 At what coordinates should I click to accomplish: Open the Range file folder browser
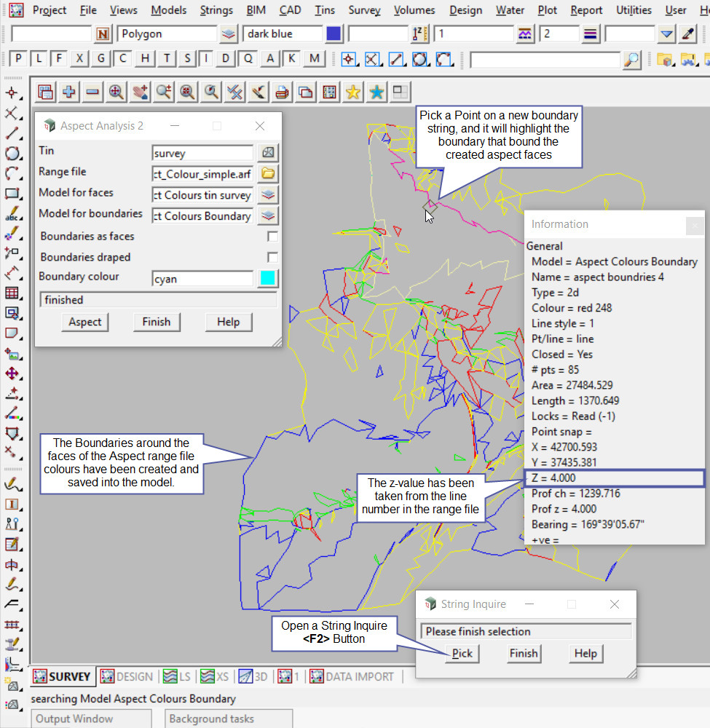(x=269, y=173)
